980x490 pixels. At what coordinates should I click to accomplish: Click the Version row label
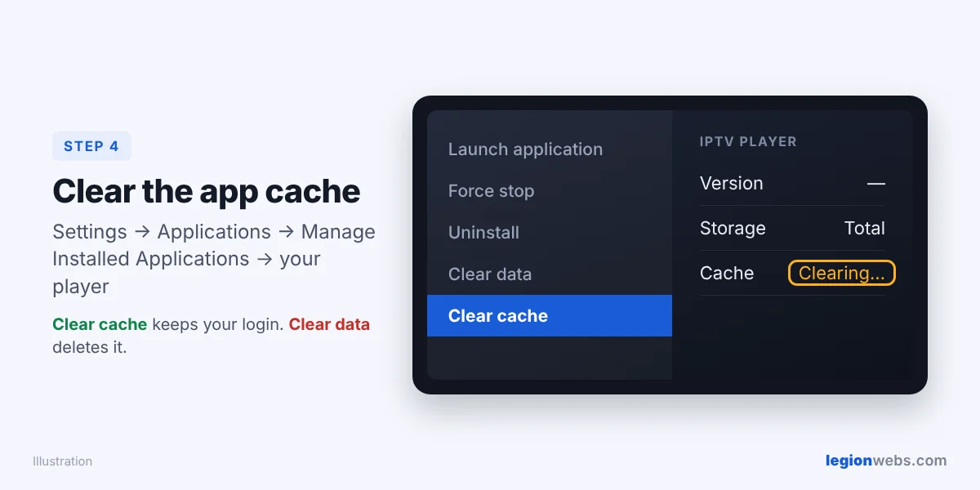click(731, 183)
